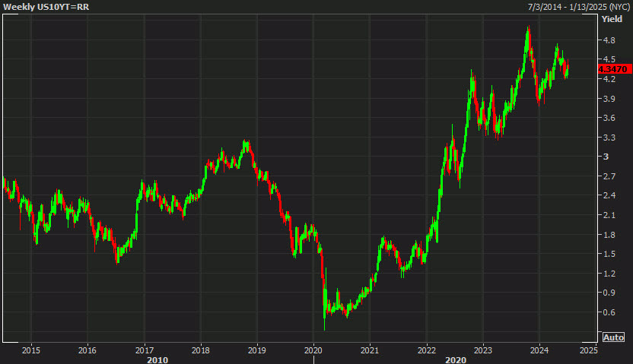This screenshot has width=633, height=364.
Task: Click the 3.3 yield axis value
Action: pyautogui.click(x=609, y=138)
